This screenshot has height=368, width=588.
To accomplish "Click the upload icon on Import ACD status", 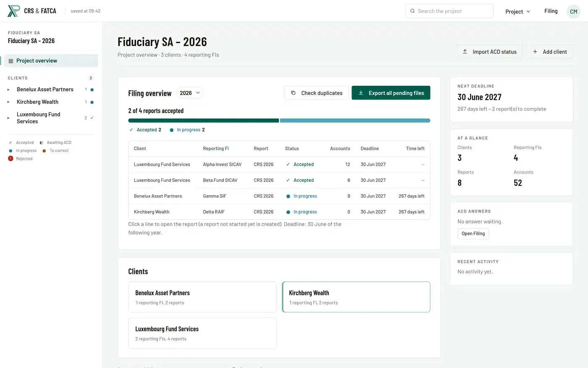I will 465,52.
